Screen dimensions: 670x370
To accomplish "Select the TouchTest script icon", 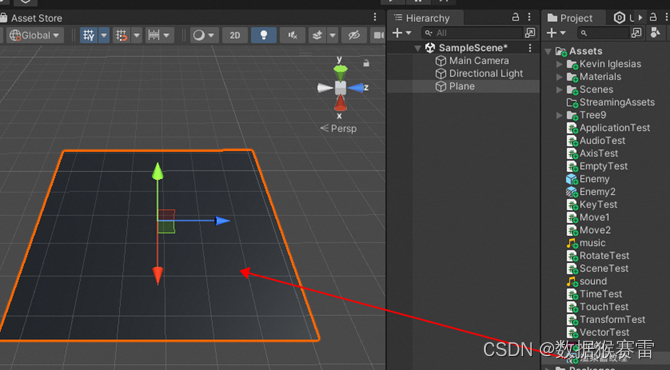I will (572, 307).
